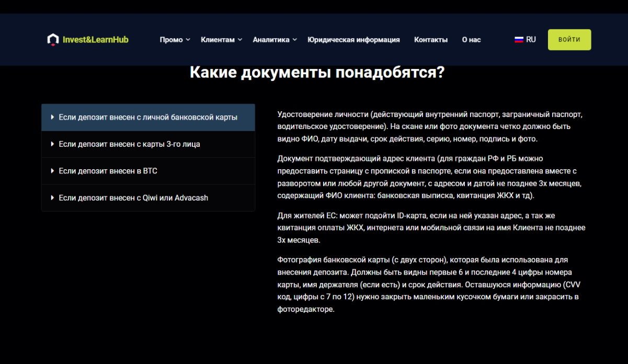Select tab Если депозит внесен в BTC
This screenshot has width=628, height=364.
coord(148,171)
